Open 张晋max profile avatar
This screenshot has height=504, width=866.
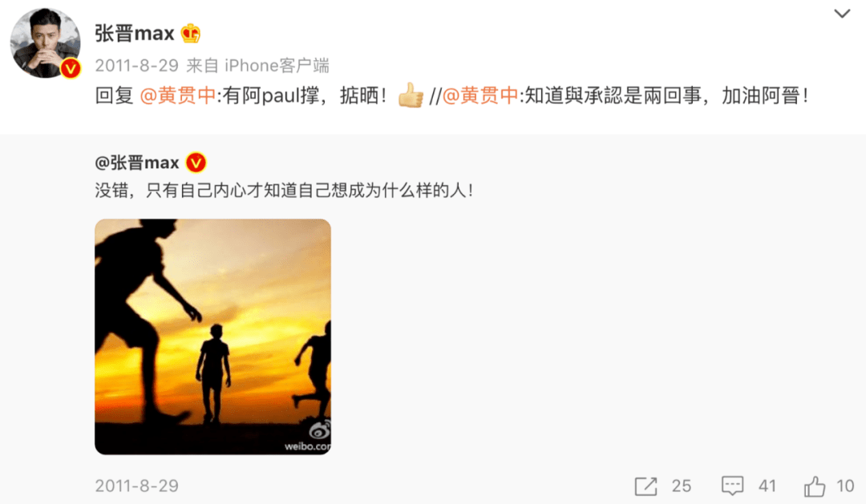coord(45,43)
